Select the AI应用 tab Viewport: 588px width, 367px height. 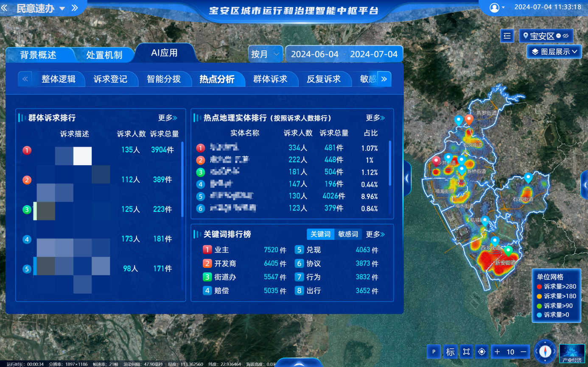pos(165,53)
